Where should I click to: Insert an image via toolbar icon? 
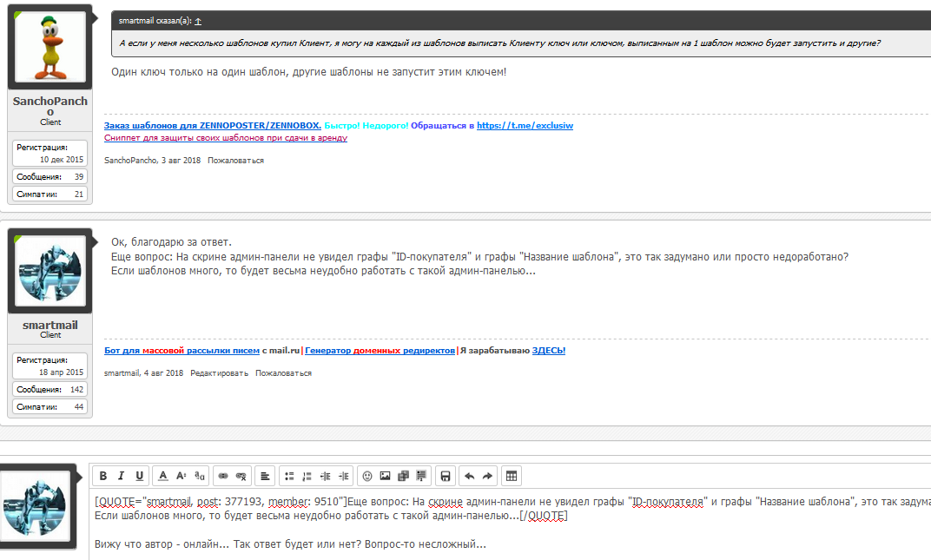[x=386, y=476]
